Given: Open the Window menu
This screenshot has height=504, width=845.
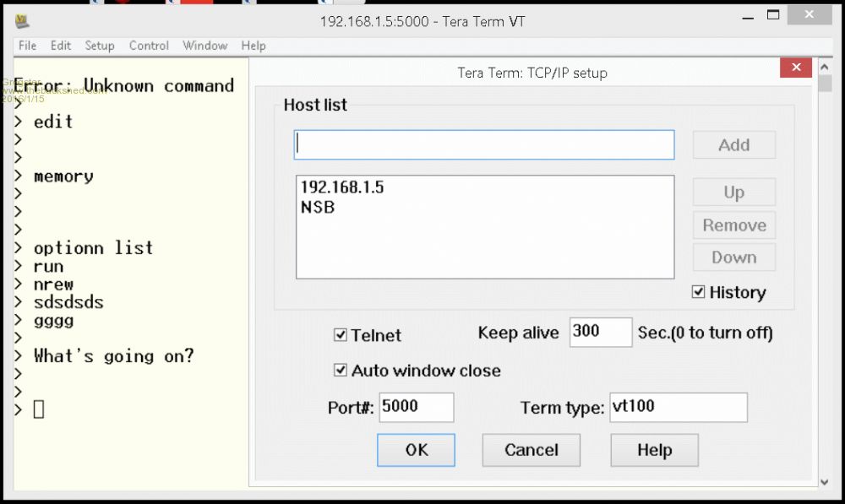Looking at the screenshot, I should 204,46.
